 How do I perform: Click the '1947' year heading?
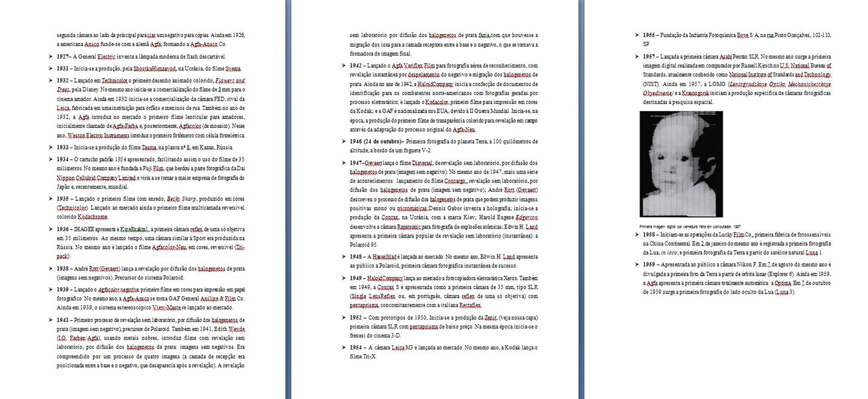tap(357, 162)
